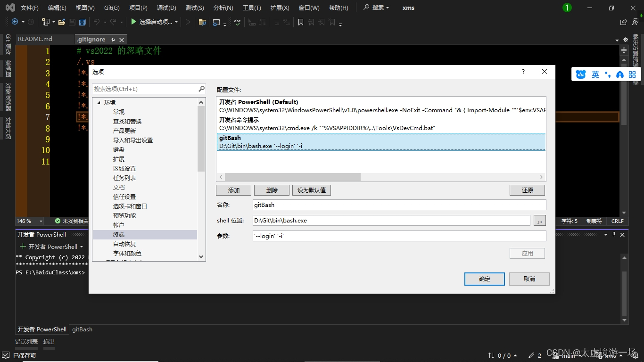Click the Baidu translate overlay icon
644x362 pixels.
(x=581, y=74)
